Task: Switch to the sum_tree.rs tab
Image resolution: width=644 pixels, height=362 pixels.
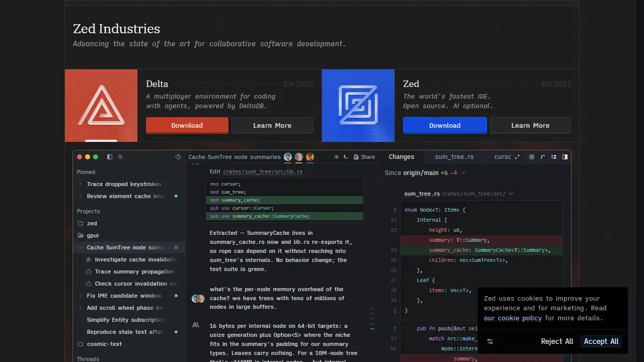Action: pos(454,157)
